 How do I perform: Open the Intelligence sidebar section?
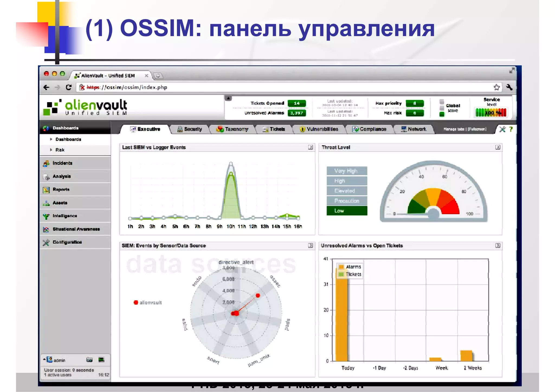pyautogui.click(x=75, y=216)
